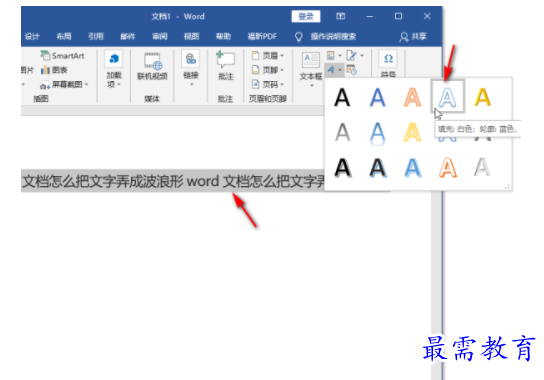
Task: Open the Help (帮助) tab
Action: coord(223,36)
